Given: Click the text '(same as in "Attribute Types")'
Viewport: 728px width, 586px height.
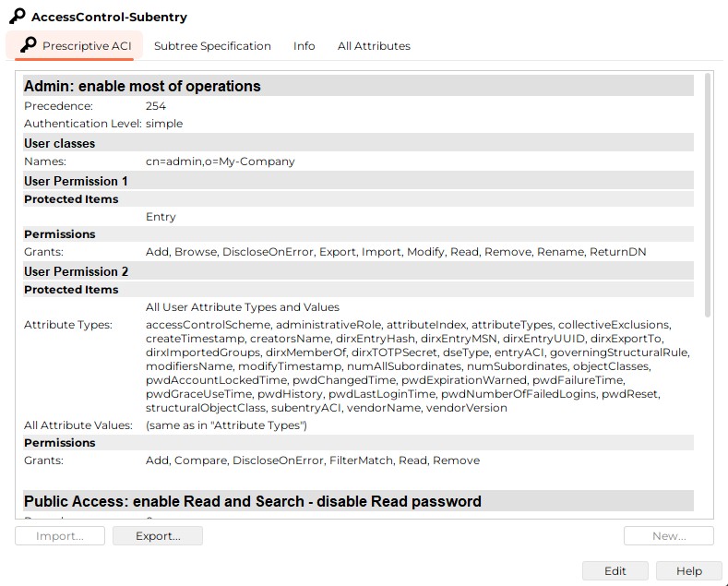Looking at the screenshot, I should pyautogui.click(x=226, y=425).
